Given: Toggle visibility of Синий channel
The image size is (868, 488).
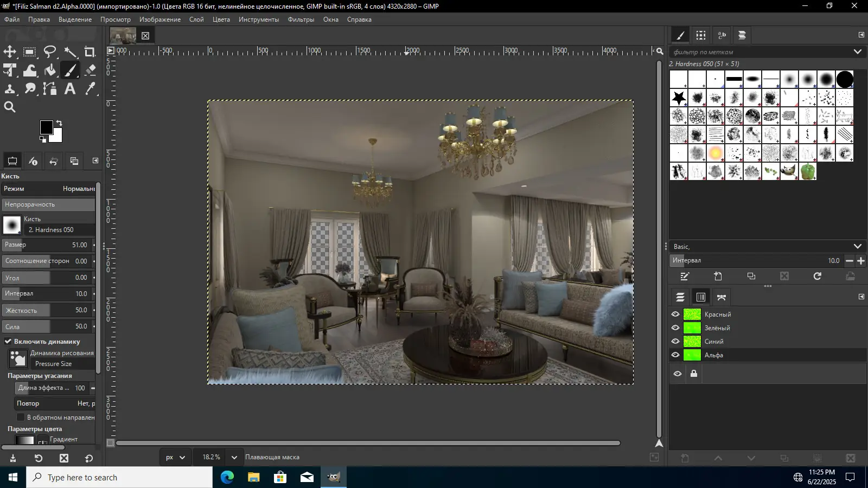Looking at the screenshot, I should pos(675,342).
